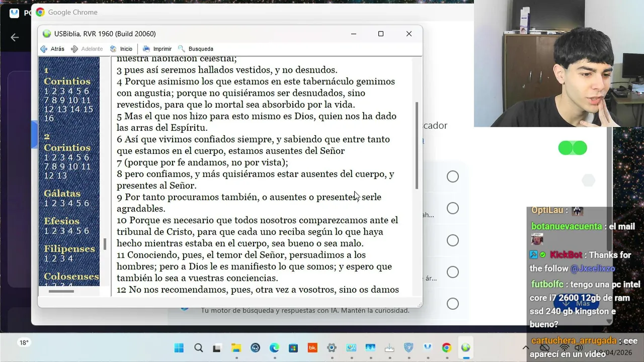Open Microsoft Edge from the taskbar
Screen dimensions: 644x362
point(274,347)
